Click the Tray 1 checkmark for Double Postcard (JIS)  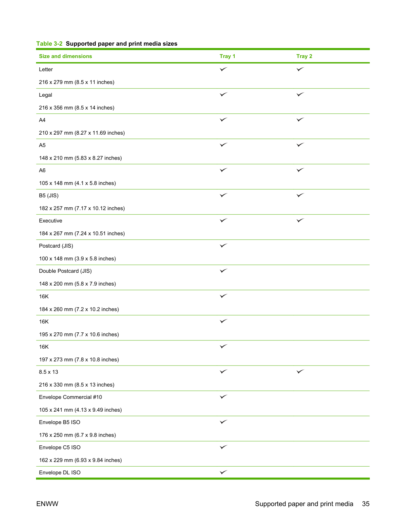pos(223,270)
